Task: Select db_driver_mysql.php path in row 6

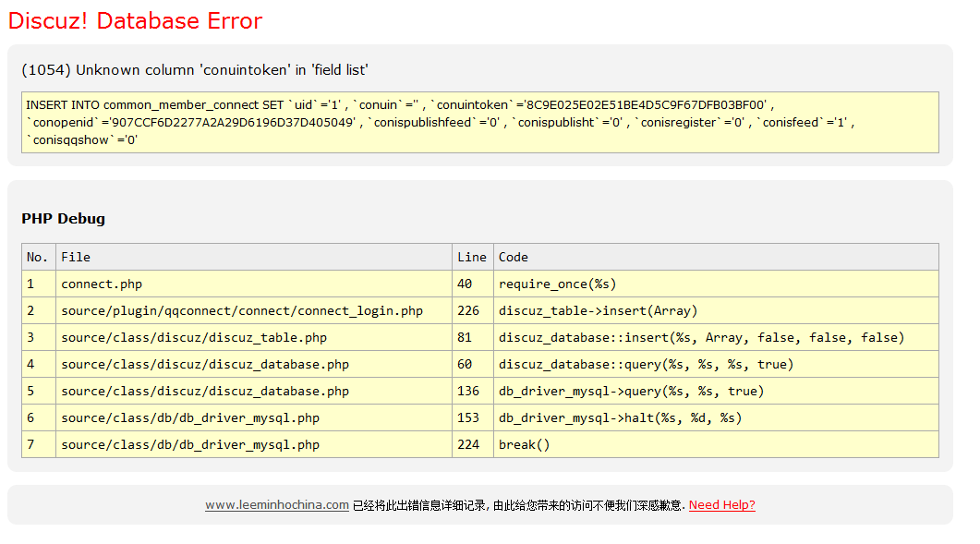Action: pyautogui.click(x=254, y=418)
